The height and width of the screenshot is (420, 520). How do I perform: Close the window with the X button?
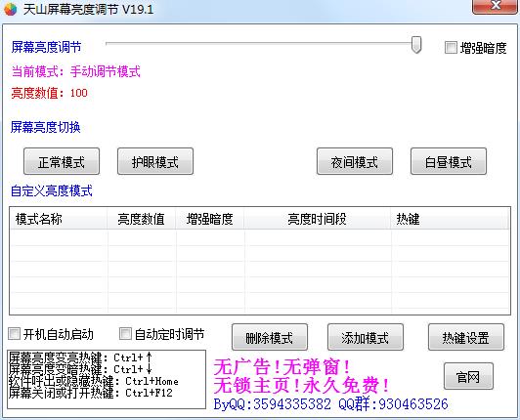pyautogui.click(x=496, y=6)
